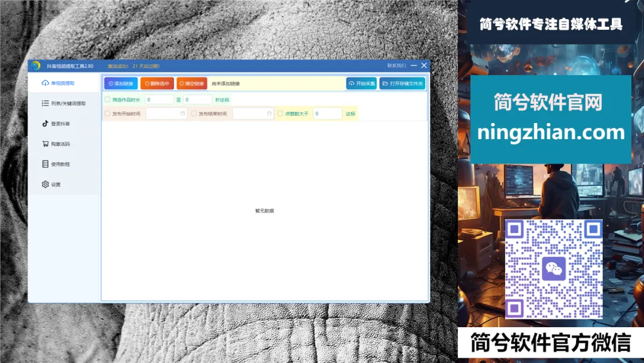The height and width of the screenshot is (363, 644).
Task: Open calendar picker for 发布结束时间
Action: coord(269,113)
